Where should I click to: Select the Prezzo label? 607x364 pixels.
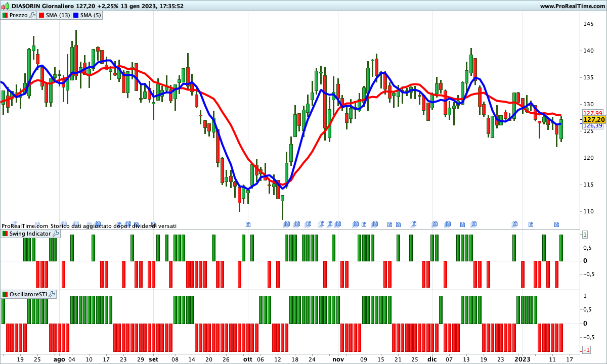19,15
